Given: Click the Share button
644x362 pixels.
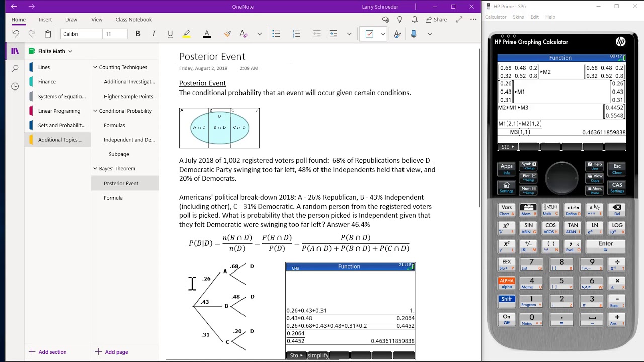Looking at the screenshot, I should click(x=436, y=19).
